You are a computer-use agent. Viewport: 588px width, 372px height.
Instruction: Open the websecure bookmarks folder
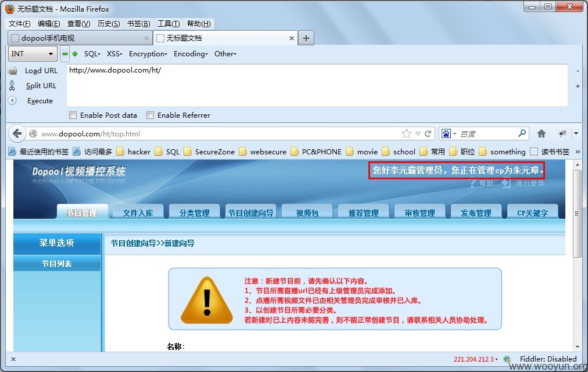(263, 151)
